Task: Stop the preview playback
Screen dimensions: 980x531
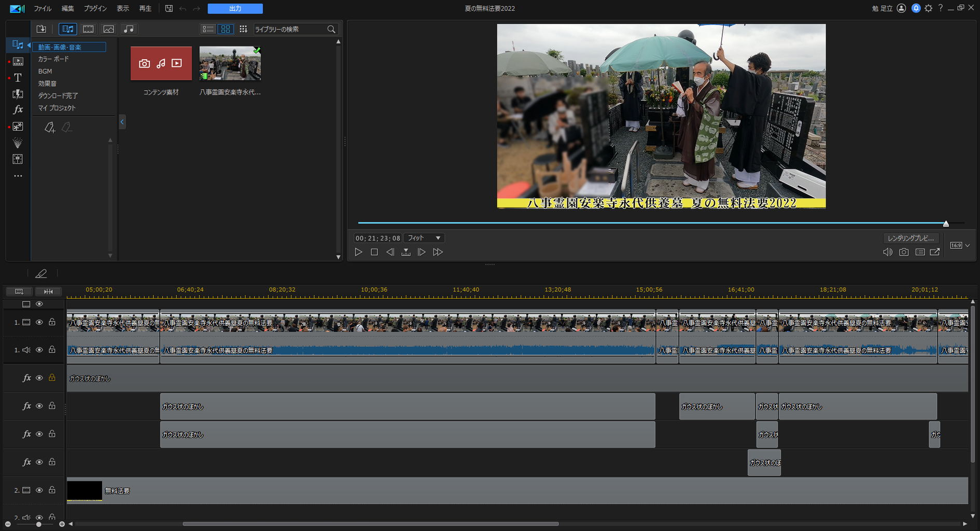Action: click(x=374, y=252)
